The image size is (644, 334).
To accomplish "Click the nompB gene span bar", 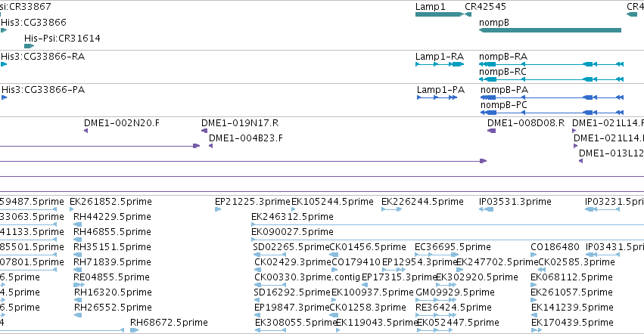I will pyautogui.click(x=550, y=30).
